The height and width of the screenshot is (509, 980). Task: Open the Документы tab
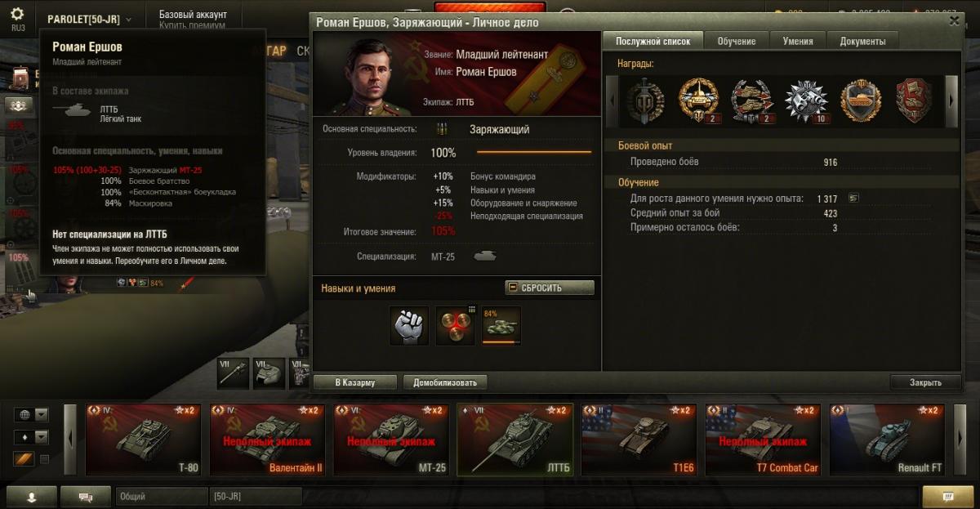pos(863,41)
